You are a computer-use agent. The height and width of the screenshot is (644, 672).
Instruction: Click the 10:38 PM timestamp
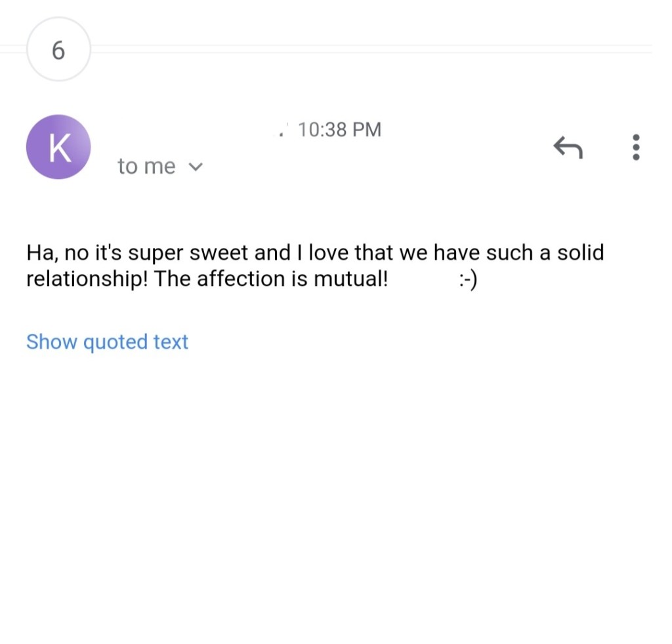pyautogui.click(x=339, y=130)
